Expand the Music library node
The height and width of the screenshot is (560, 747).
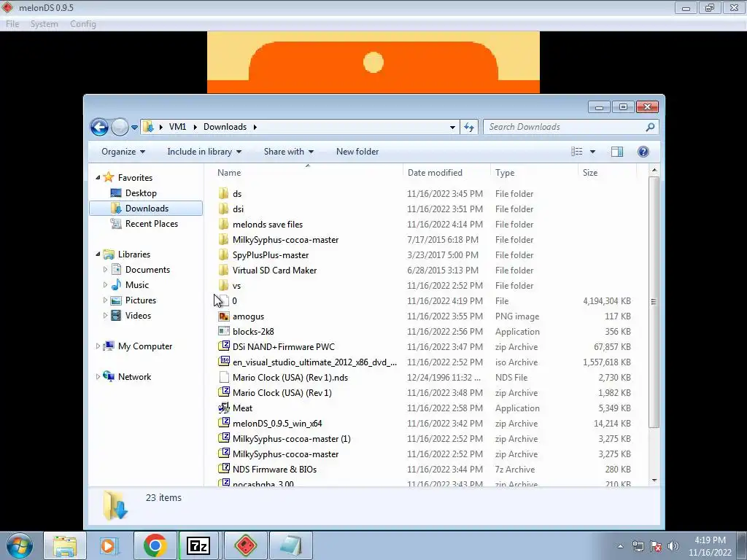coord(105,285)
